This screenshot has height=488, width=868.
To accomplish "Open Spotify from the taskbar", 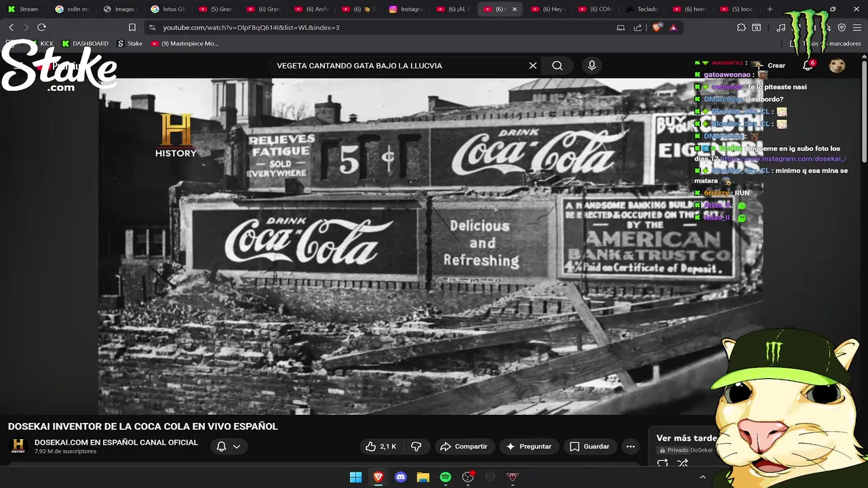I will click(446, 477).
